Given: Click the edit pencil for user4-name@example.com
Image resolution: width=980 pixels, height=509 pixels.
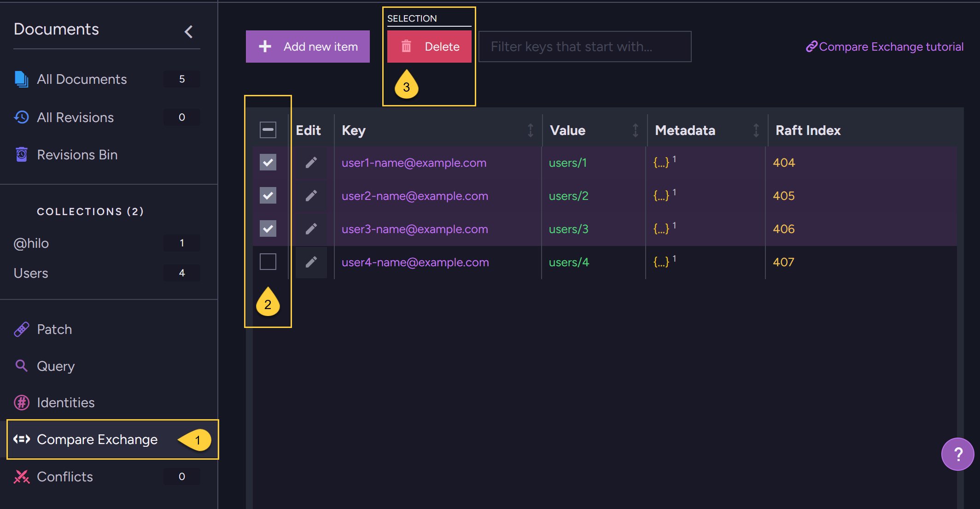Looking at the screenshot, I should point(311,262).
